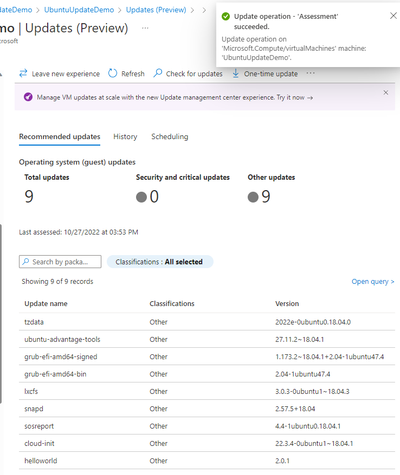Click the Last assessed timestamp text
Screen dimensions: 400x475
78,232
